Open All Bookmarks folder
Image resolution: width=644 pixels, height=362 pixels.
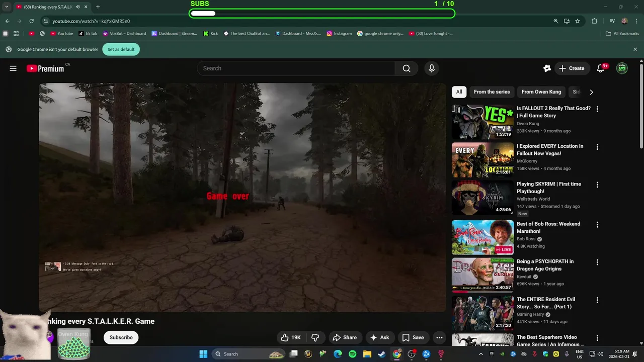click(622, 34)
